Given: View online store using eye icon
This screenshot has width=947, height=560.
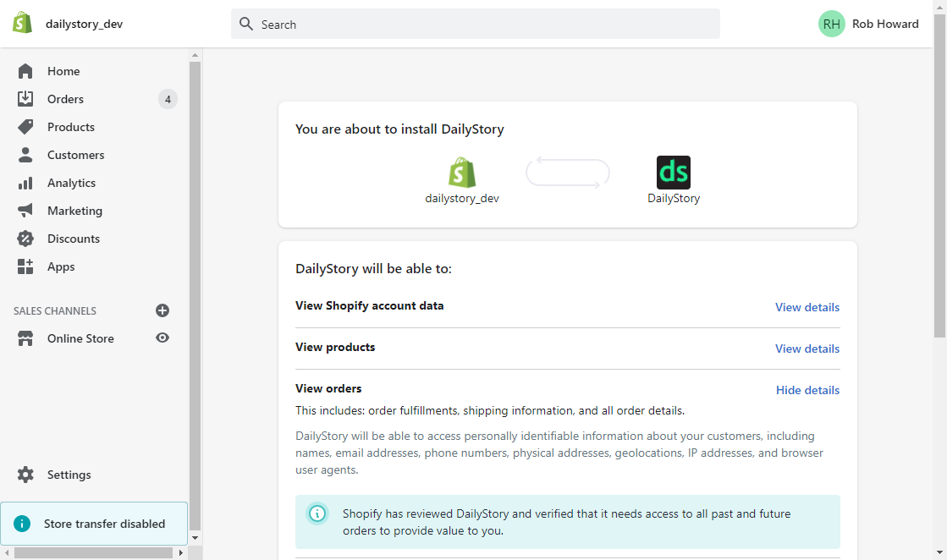Looking at the screenshot, I should (162, 338).
